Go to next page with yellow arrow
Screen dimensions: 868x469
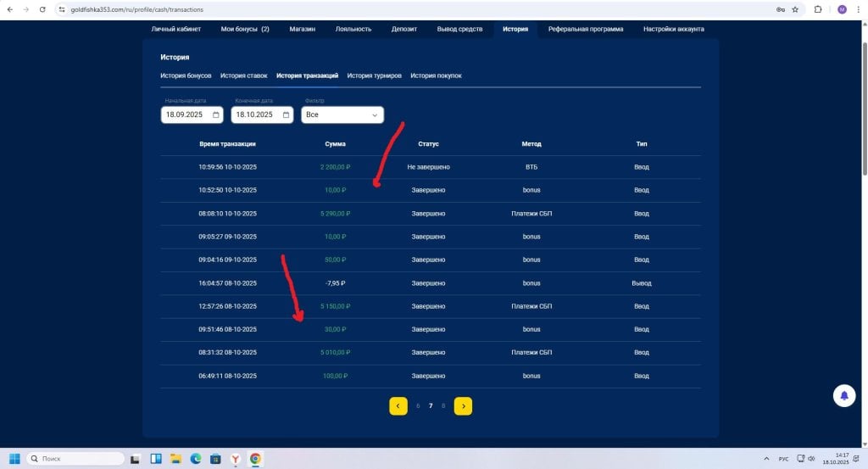pos(464,406)
